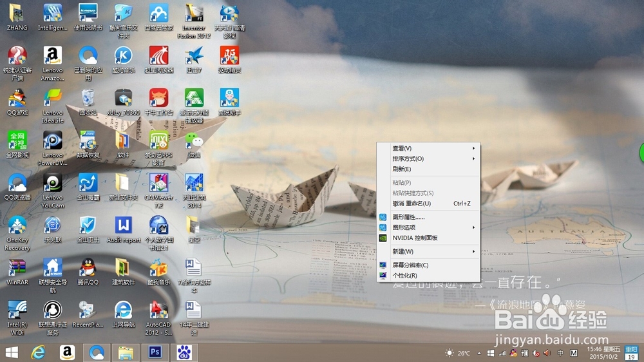Open Internet Explorer from taskbar
This screenshot has width=644, height=362.
38,352
